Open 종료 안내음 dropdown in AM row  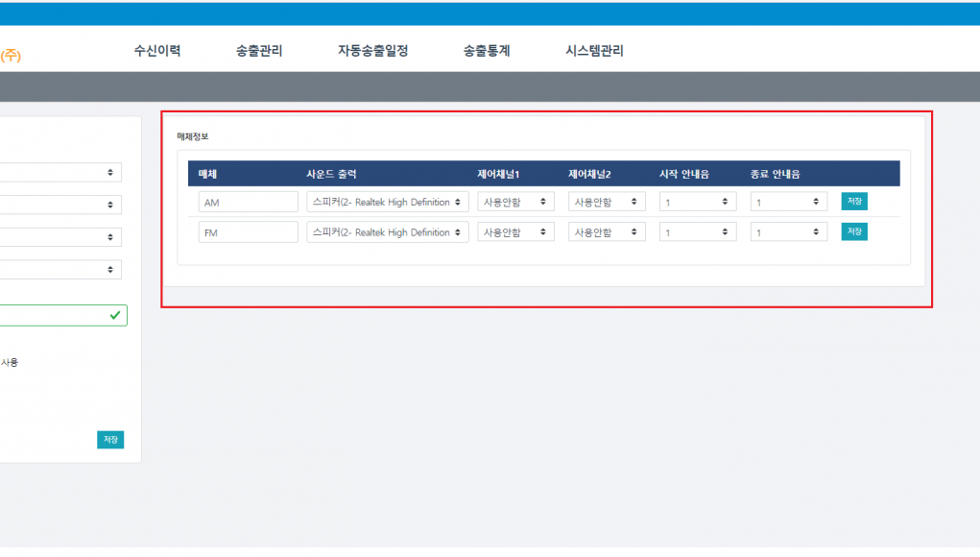click(789, 202)
